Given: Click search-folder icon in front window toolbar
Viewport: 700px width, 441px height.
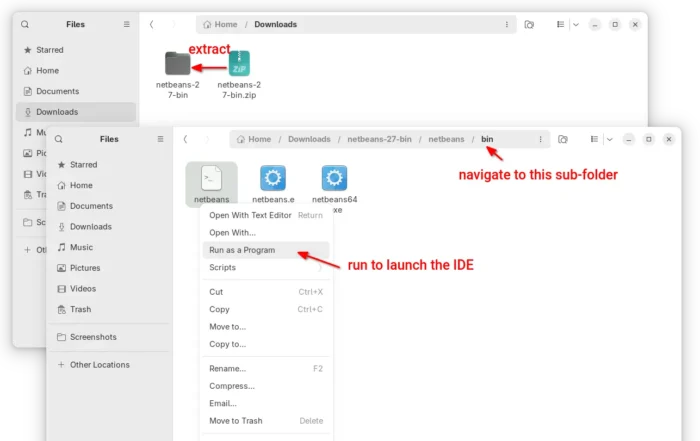Looking at the screenshot, I should (x=563, y=139).
